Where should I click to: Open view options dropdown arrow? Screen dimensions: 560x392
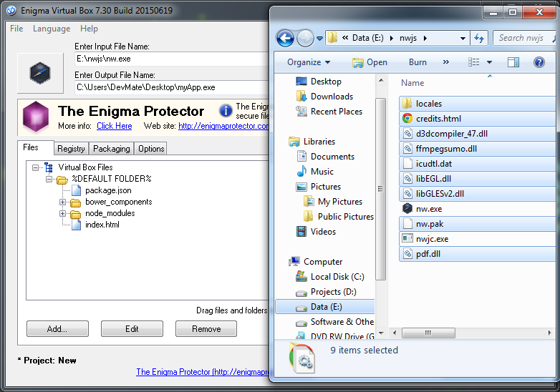point(489,62)
